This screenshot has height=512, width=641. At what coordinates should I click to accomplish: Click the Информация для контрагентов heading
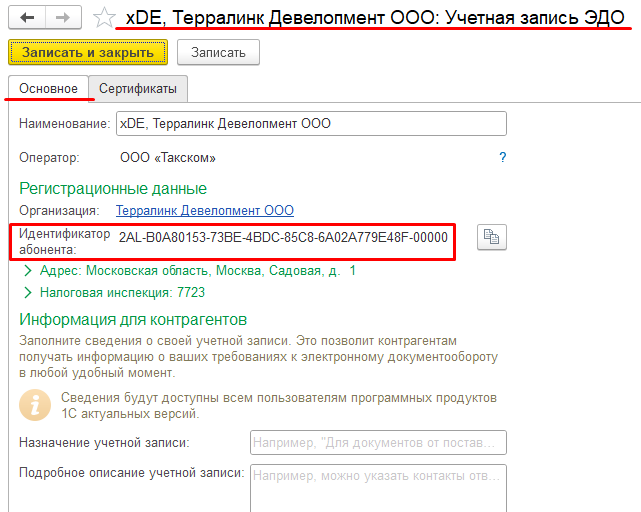(x=133, y=320)
